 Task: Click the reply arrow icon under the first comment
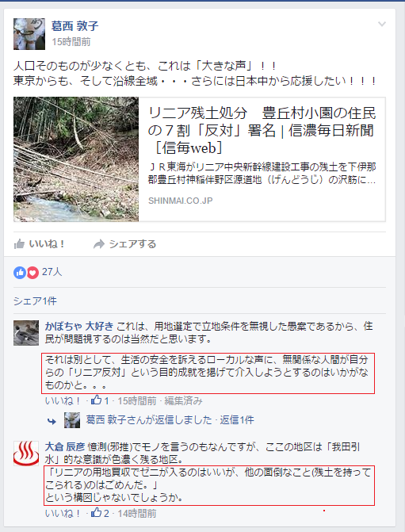(x=52, y=421)
